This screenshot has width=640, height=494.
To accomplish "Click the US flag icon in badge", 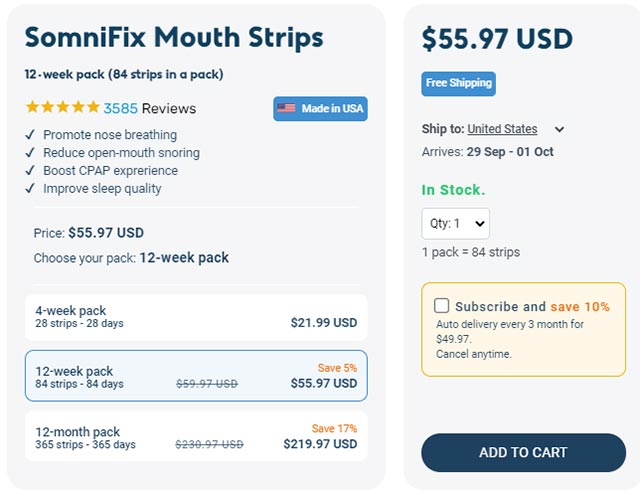I will click(x=286, y=108).
